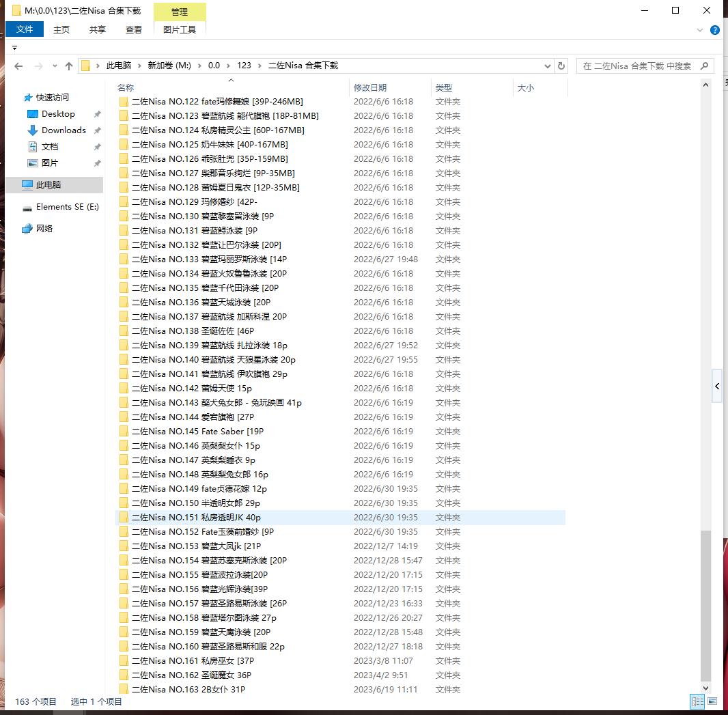The width and height of the screenshot is (728, 715).
Task: Sort by 大小 column header
Action: (x=540, y=87)
